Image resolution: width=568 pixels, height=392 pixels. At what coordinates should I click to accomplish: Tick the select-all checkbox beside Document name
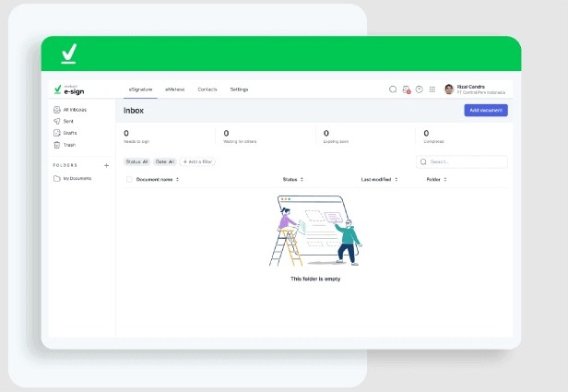click(x=129, y=179)
